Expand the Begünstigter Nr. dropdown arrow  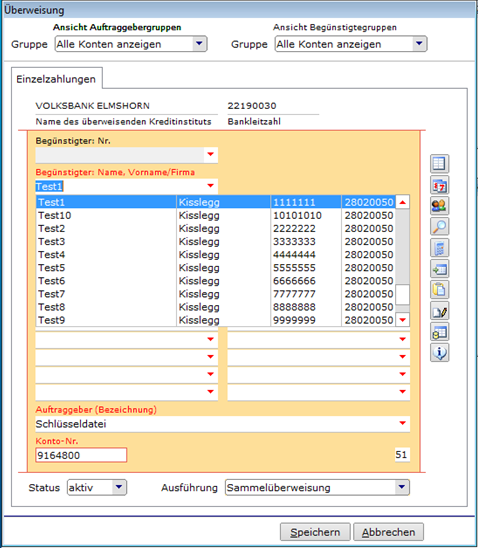coord(210,154)
